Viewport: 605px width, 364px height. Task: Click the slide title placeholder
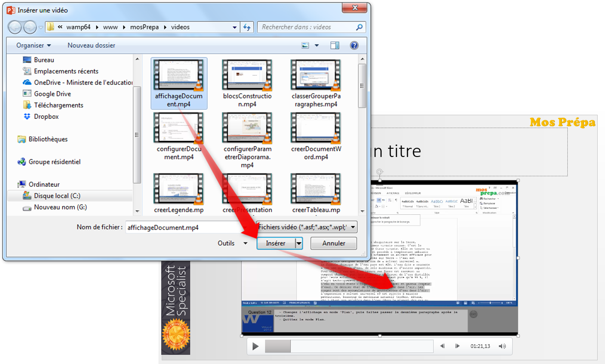click(x=469, y=151)
